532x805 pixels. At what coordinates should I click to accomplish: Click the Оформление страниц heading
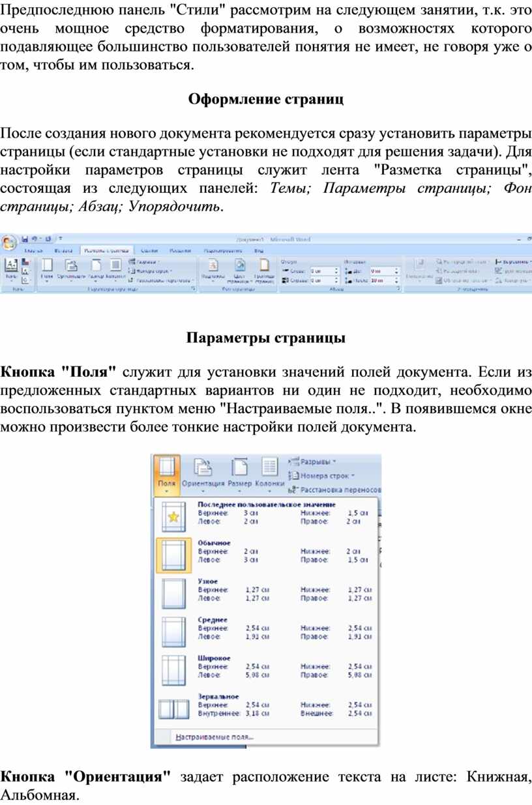(x=265, y=99)
